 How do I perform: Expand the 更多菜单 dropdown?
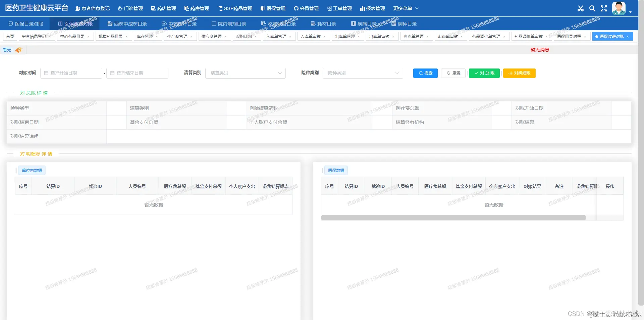coord(406,8)
